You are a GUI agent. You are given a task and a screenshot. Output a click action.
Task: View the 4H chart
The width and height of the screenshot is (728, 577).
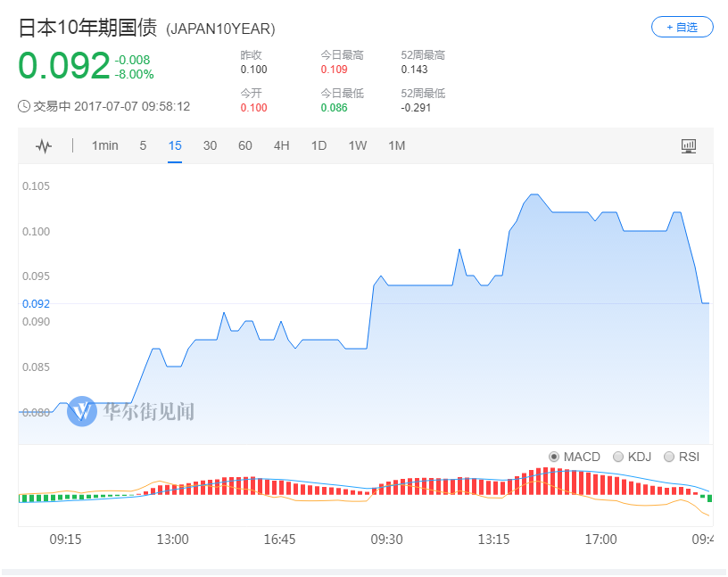click(281, 144)
